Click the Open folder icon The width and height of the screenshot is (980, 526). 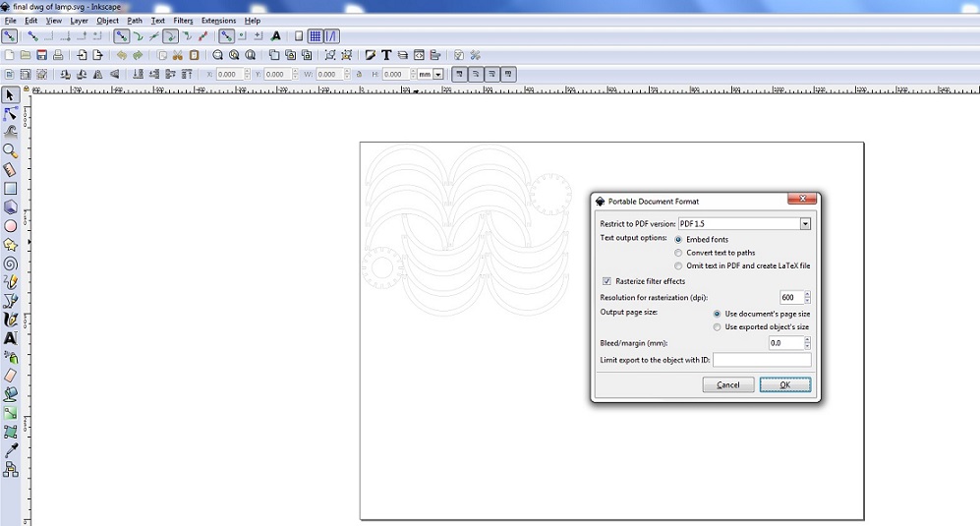coord(26,55)
